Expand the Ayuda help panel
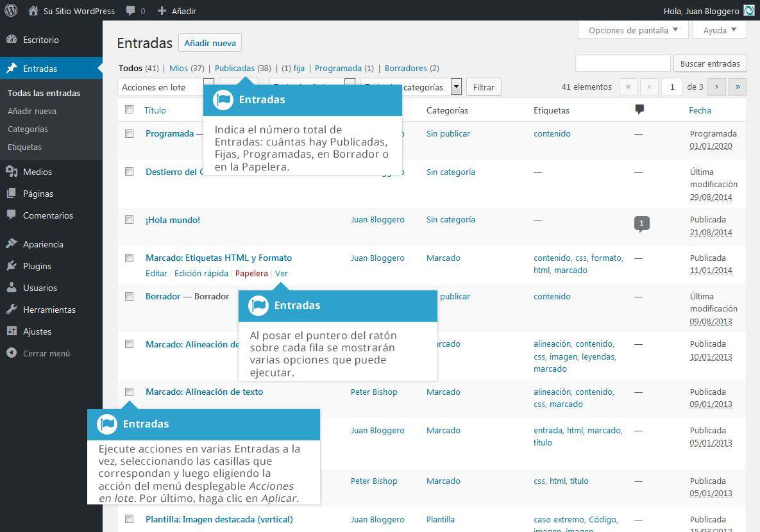 click(720, 30)
